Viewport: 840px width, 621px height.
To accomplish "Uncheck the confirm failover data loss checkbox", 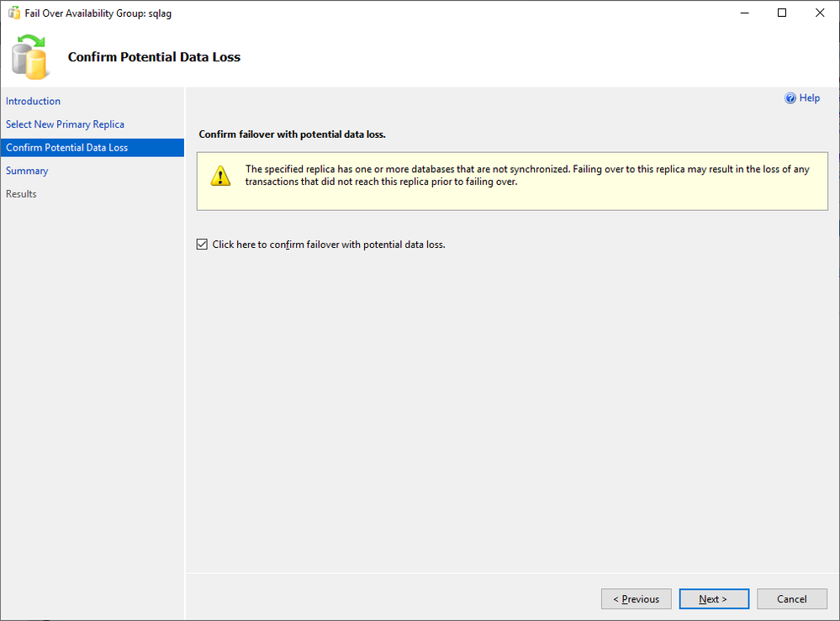I will coord(202,245).
